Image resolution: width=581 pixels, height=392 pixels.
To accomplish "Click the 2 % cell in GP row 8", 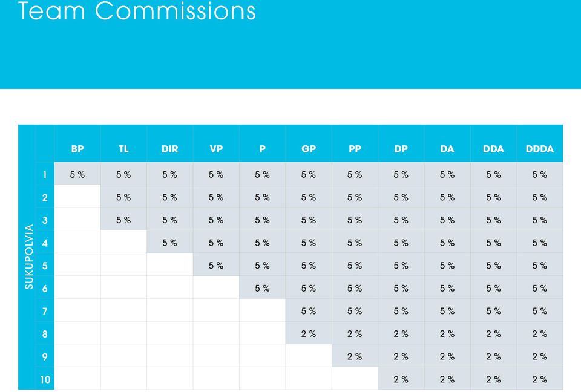I will coord(309,333).
